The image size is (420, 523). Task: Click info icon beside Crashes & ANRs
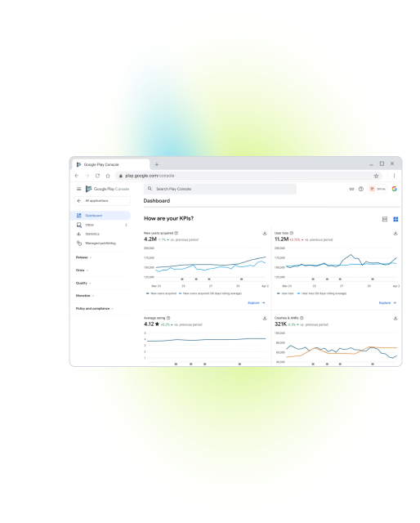(x=302, y=318)
